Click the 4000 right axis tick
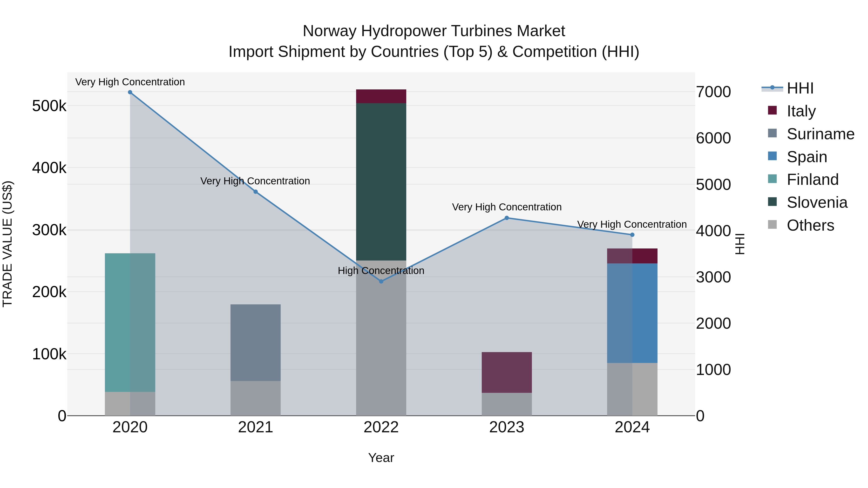868x488 pixels. [x=714, y=231]
